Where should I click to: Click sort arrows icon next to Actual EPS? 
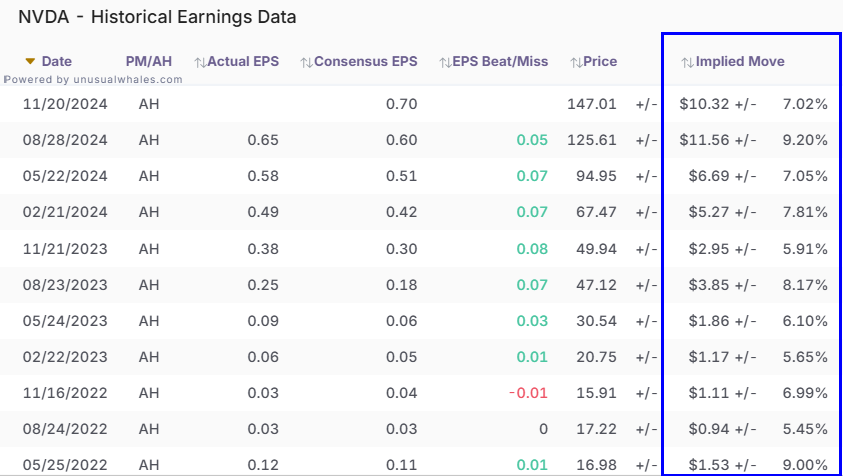point(200,62)
